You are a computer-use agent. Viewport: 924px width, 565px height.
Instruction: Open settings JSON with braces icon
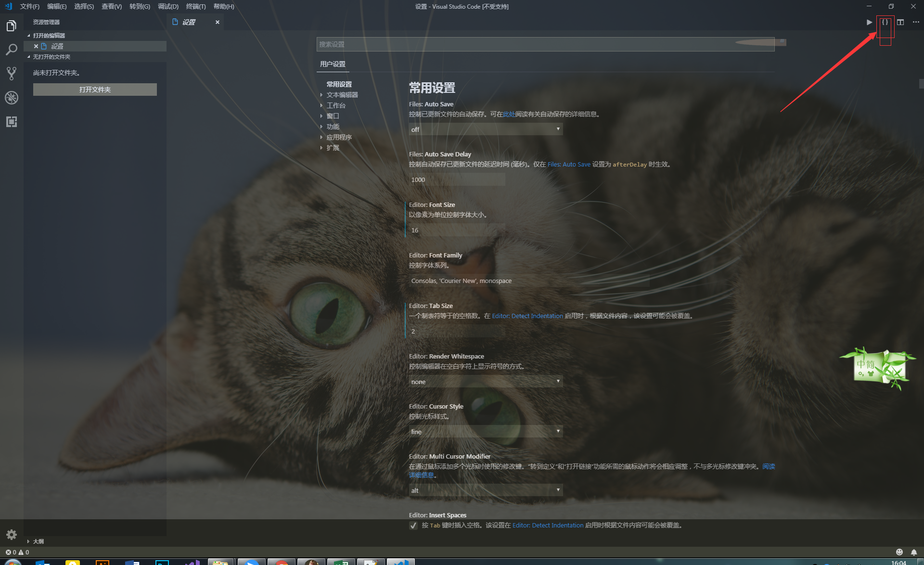tap(885, 22)
